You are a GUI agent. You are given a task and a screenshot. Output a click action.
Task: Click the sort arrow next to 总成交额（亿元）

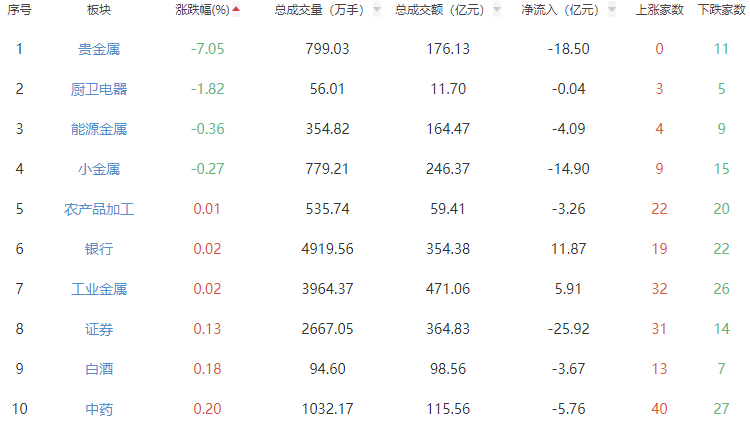point(496,10)
